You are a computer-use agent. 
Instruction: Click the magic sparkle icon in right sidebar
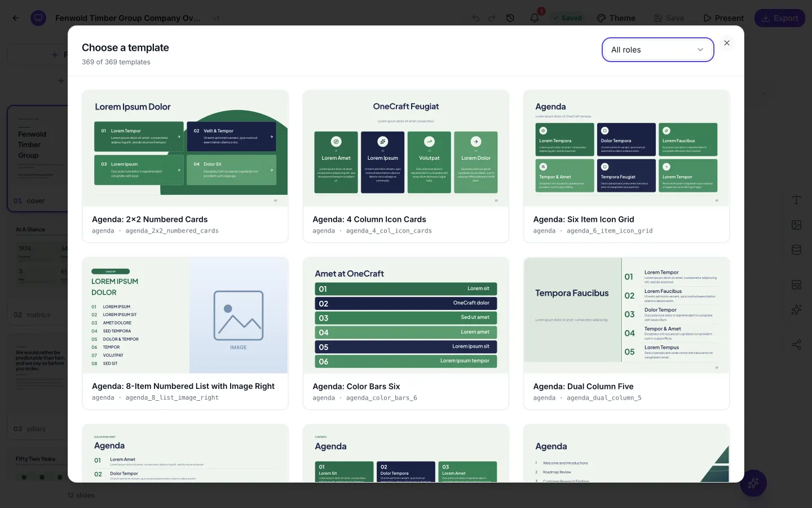796,310
